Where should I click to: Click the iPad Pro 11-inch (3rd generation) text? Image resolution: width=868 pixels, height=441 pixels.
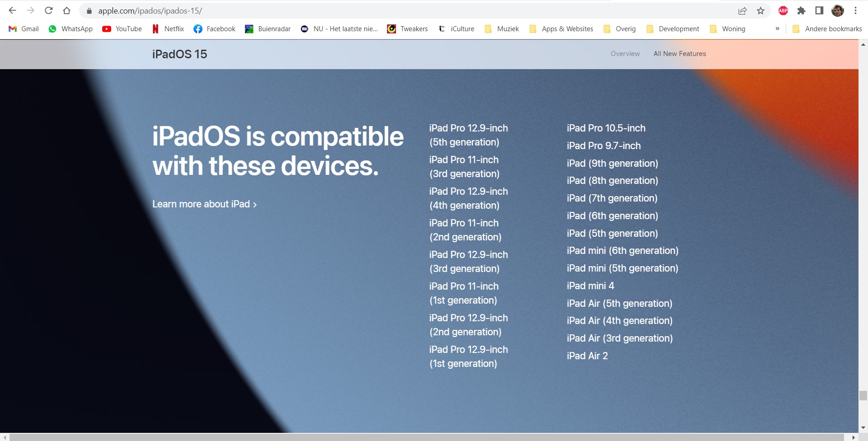tap(464, 167)
